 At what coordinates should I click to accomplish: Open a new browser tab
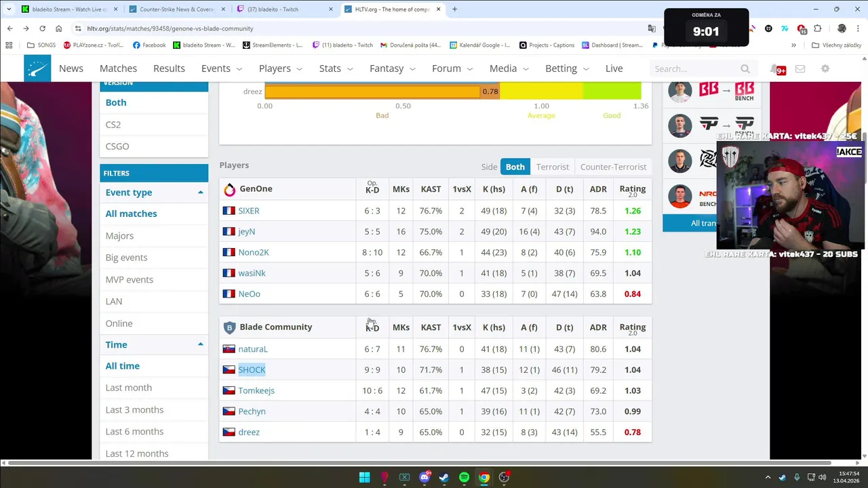454,9
